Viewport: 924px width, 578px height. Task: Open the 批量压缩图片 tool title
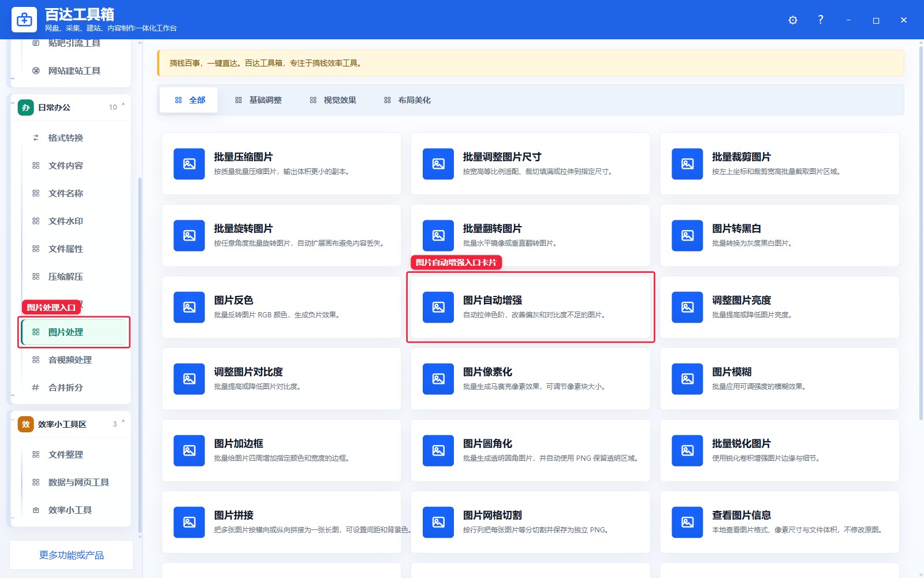point(243,157)
